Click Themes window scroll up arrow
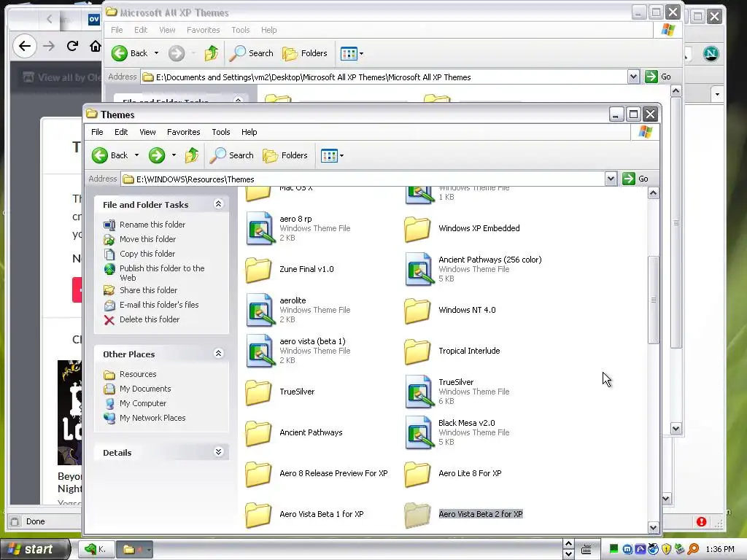Viewport: 747px width, 560px height. click(653, 192)
